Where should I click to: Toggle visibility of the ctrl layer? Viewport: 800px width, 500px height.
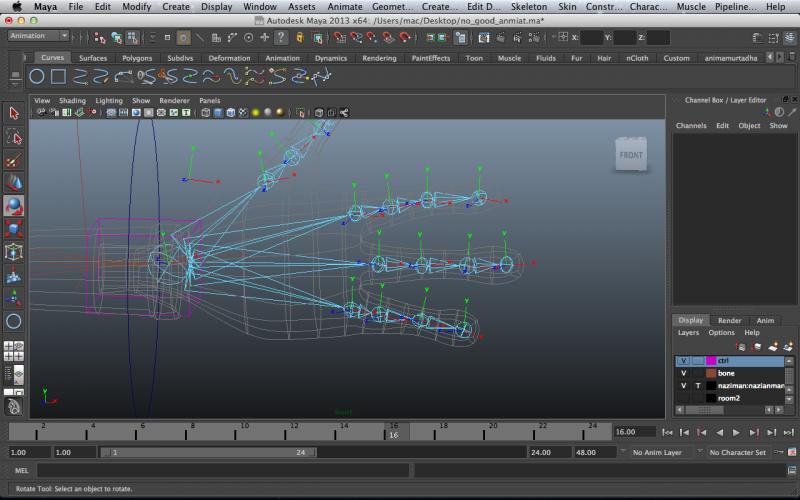point(684,360)
